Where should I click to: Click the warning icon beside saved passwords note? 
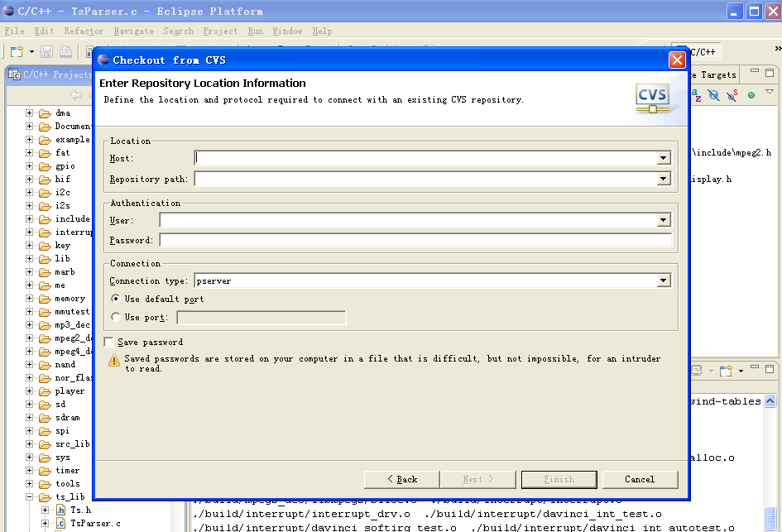(113, 361)
